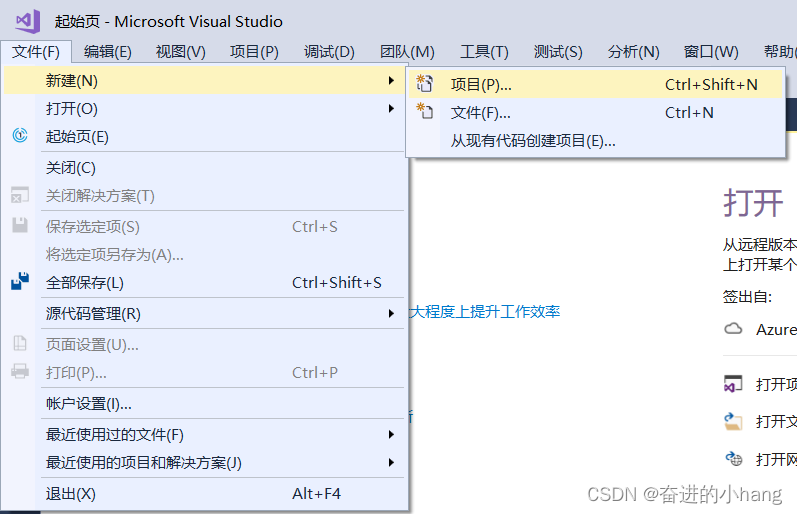Click the Page Setup icon
Screen dimensions: 797x514
pos(20,344)
